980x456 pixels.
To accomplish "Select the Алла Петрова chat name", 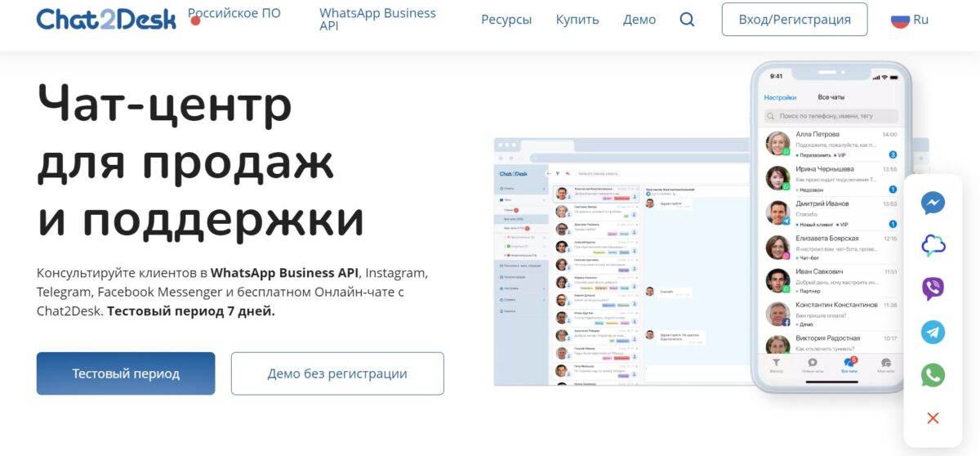I will click(x=817, y=134).
